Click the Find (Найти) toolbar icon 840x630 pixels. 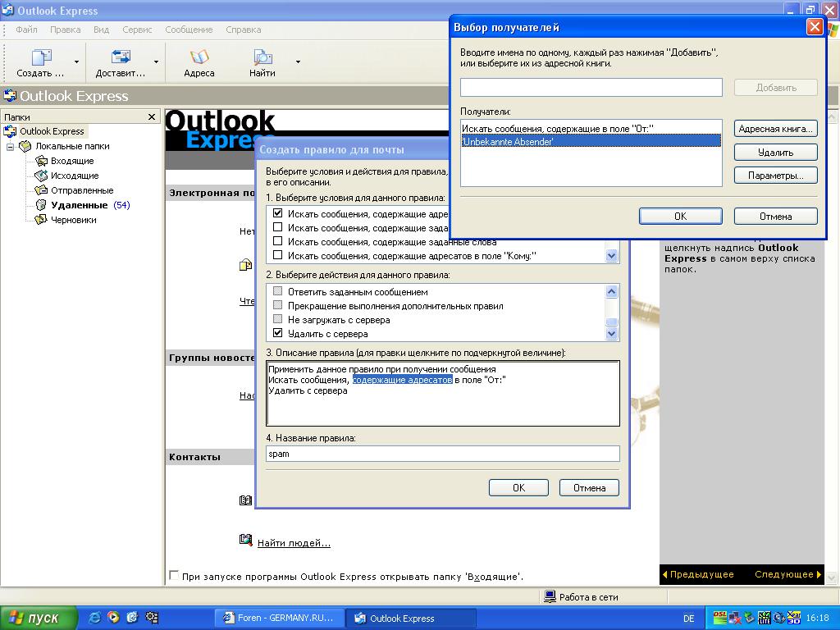(262, 57)
